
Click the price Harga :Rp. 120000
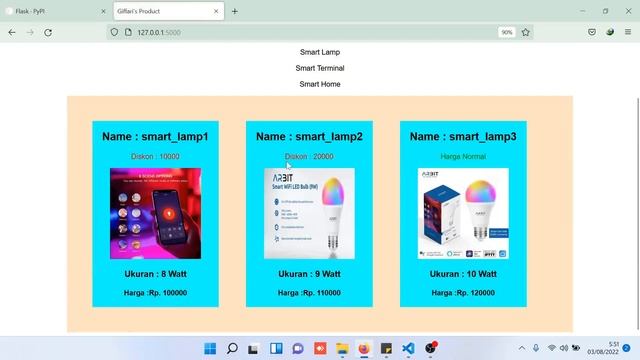[463, 293]
